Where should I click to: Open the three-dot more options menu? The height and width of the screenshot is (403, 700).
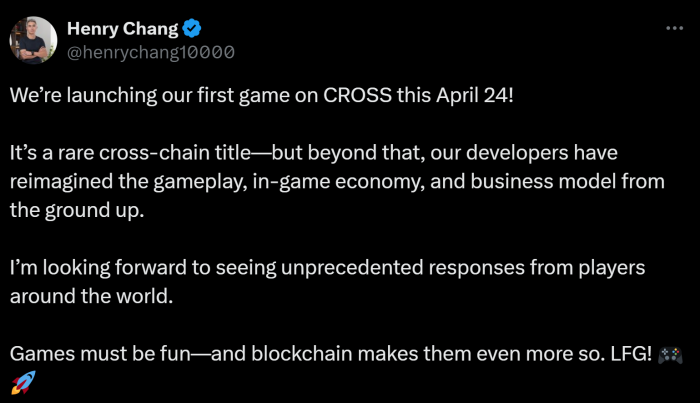pos(674,28)
